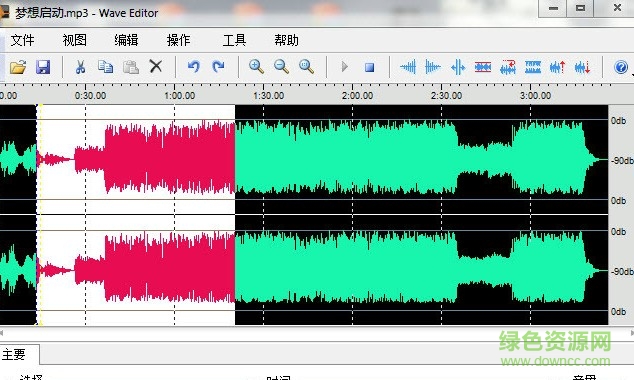Redo the last undone edit
This screenshot has width=634, height=380.
point(218,66)
